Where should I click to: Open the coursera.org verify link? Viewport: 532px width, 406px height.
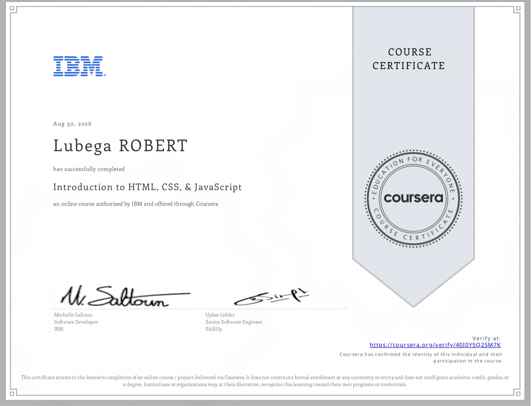435,345
